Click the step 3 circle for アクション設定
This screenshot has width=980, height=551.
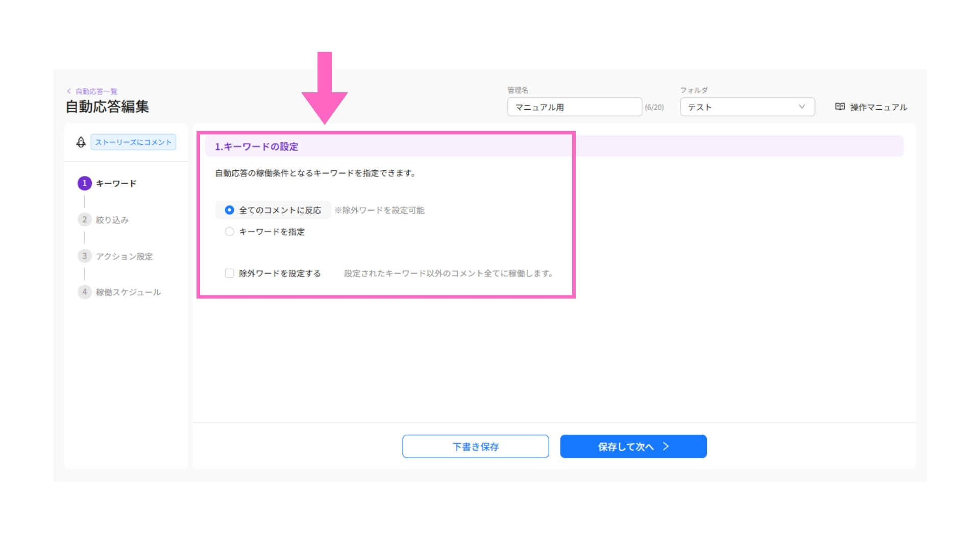coord(85,256)
